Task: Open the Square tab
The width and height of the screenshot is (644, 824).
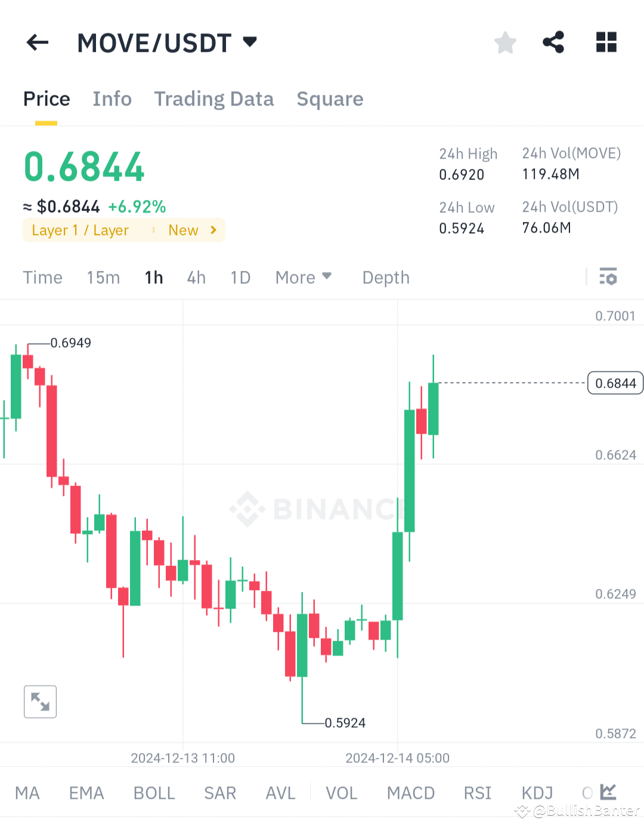Action: (330, 98)
